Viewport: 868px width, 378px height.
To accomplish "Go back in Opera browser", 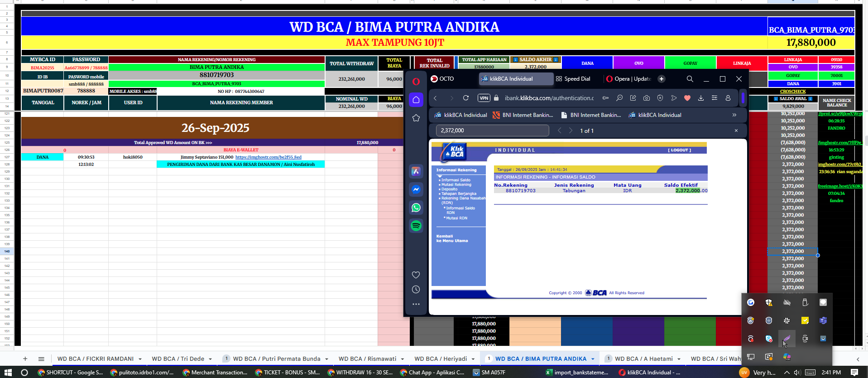I will pos(436,98).
